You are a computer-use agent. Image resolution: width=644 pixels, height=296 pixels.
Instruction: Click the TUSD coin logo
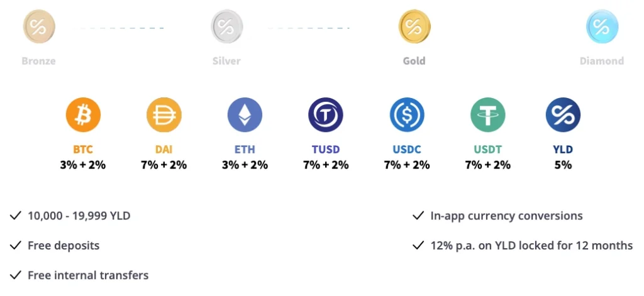(325, 116)
